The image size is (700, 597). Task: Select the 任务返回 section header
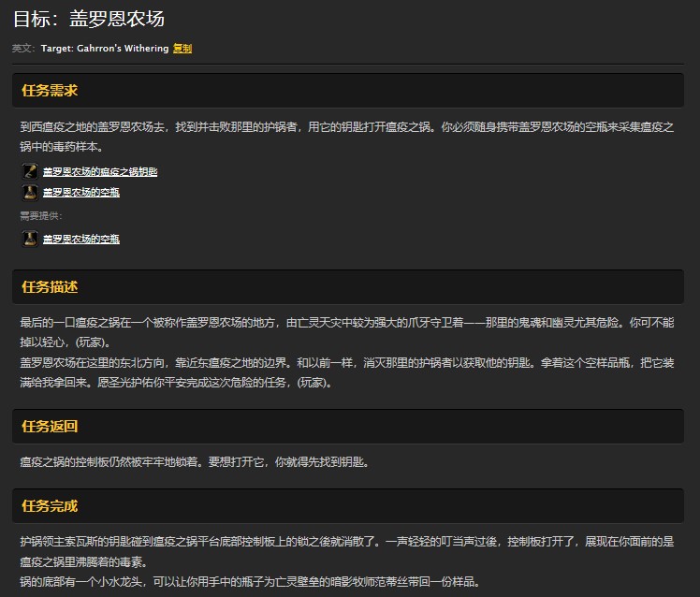pos(49,427)
